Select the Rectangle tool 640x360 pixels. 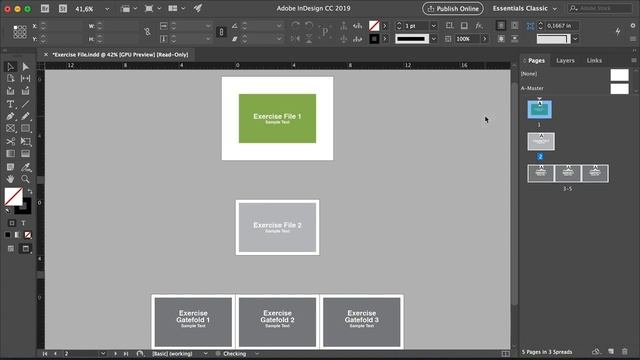pyautogui.click(x=25, y=129)
